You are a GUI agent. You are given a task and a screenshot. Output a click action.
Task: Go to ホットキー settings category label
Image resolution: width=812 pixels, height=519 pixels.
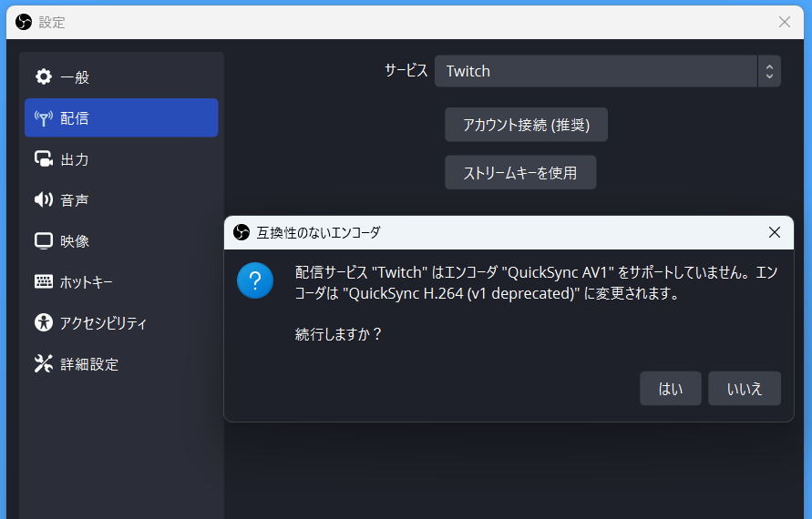tap(86, 282)
